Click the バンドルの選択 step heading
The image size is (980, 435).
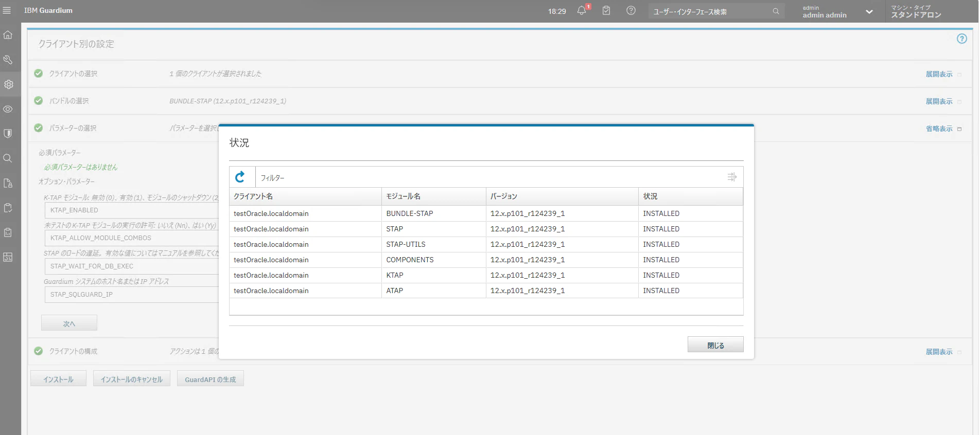tap(69, 101)
